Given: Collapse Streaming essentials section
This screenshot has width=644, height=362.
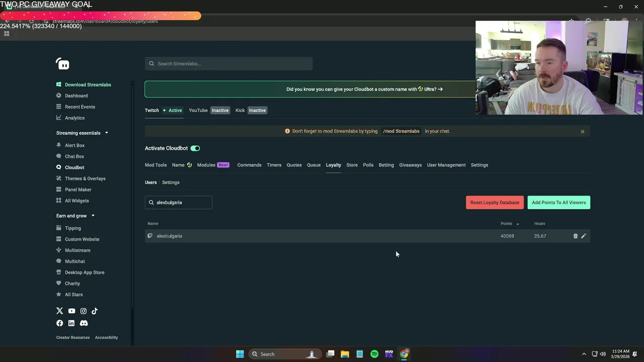Looking at the screenshot, I should [x=106, y=133].
